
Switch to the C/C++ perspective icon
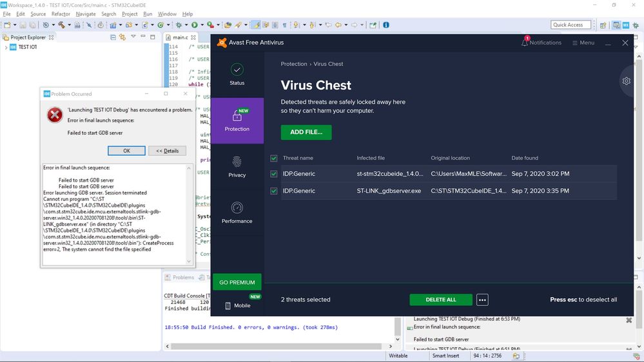coord(616,25)
